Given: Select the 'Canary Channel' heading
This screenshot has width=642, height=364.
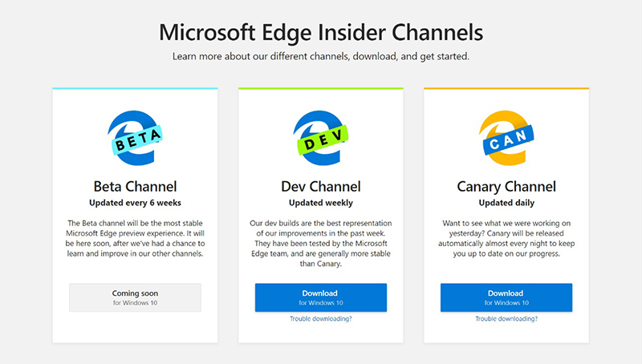Looking at the screenshot, I should click(x=506, y=187).
